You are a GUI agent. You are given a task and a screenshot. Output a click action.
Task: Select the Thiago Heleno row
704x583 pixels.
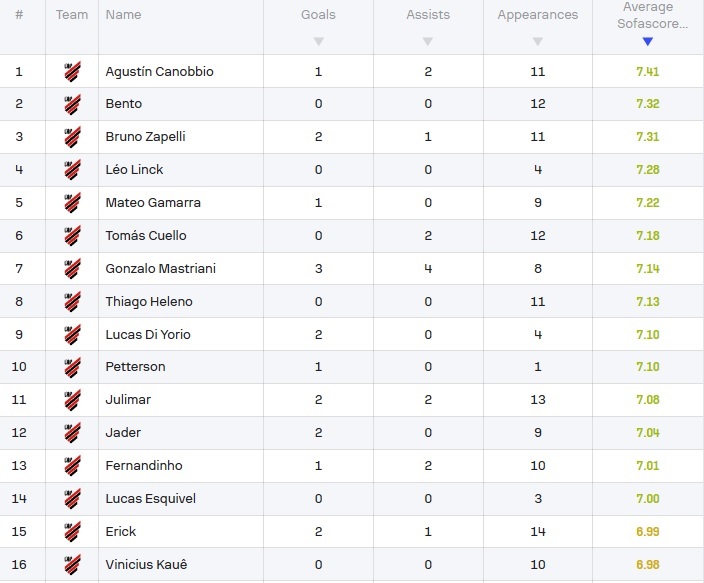352,301
